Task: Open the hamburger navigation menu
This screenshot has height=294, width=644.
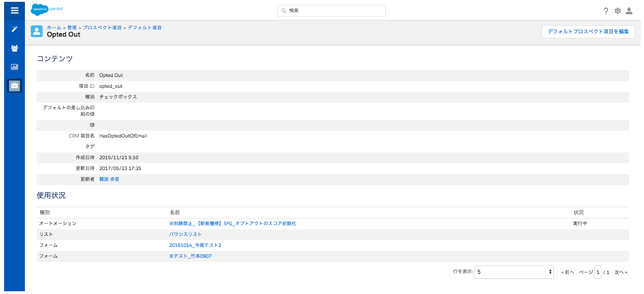Action: coord(14,10)
